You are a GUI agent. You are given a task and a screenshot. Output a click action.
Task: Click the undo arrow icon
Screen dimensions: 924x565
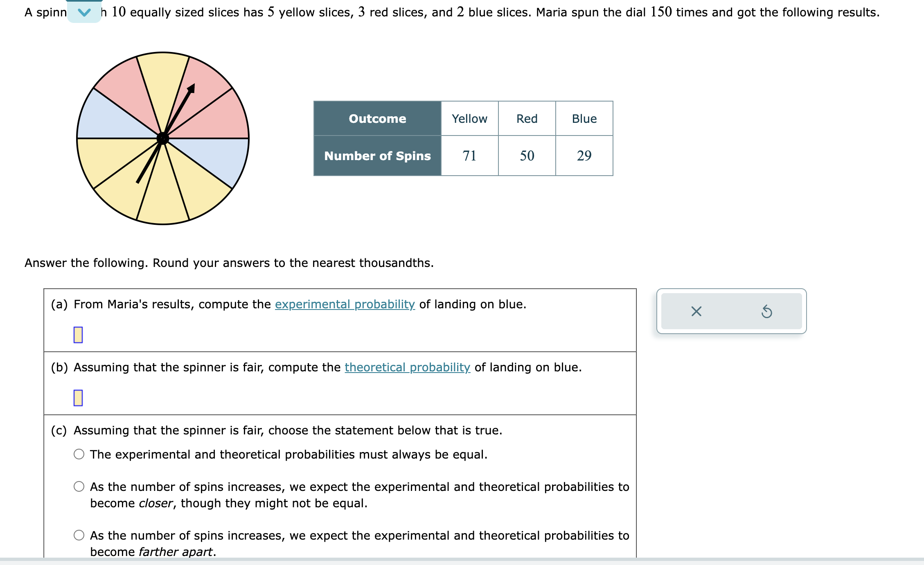767,312
